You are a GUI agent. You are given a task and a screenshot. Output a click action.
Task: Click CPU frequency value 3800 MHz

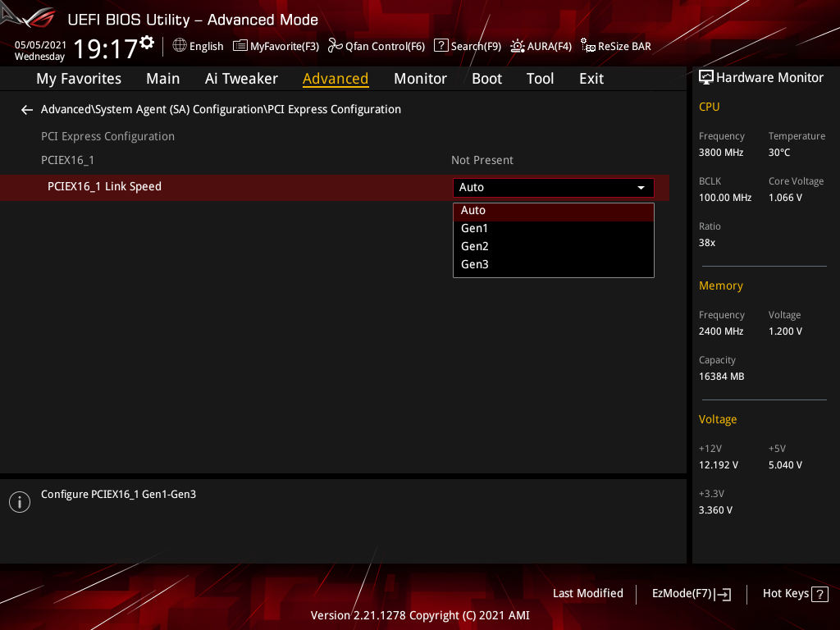click(x=721, y=153)
